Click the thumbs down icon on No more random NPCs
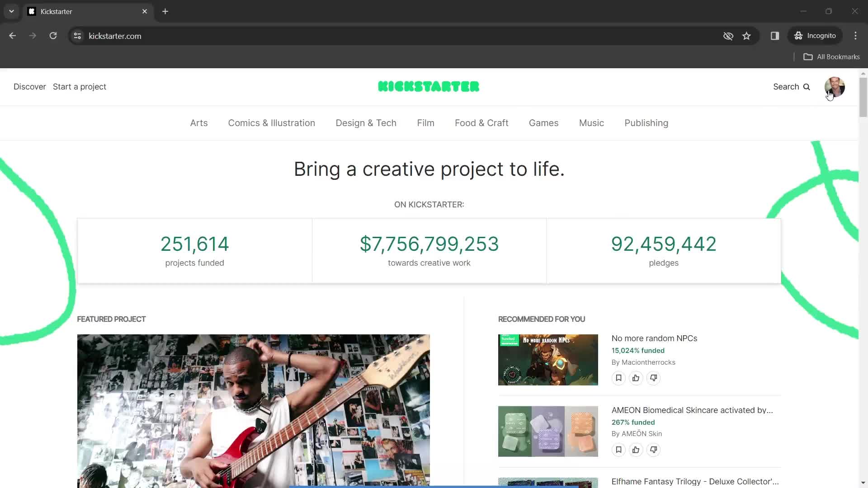The image size is (868, 488). point(653,378)
